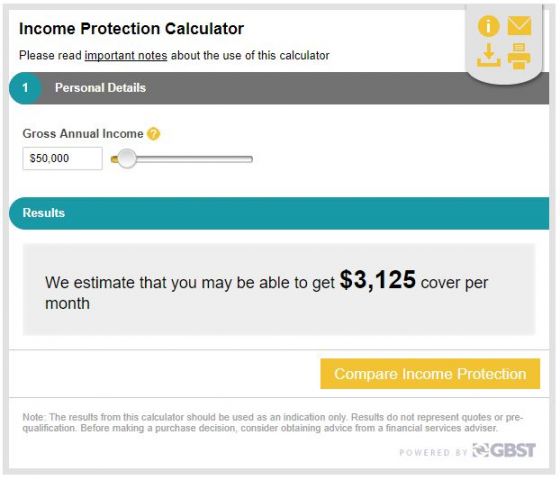Click the Gross Annual Income label
This screenshot has width=560, height=480.
tap(83, 134)
